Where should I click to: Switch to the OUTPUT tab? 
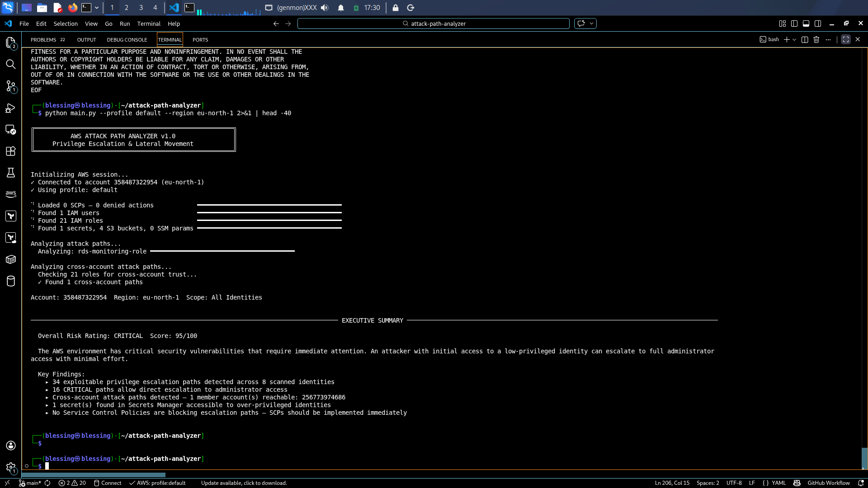click(87, 40)
